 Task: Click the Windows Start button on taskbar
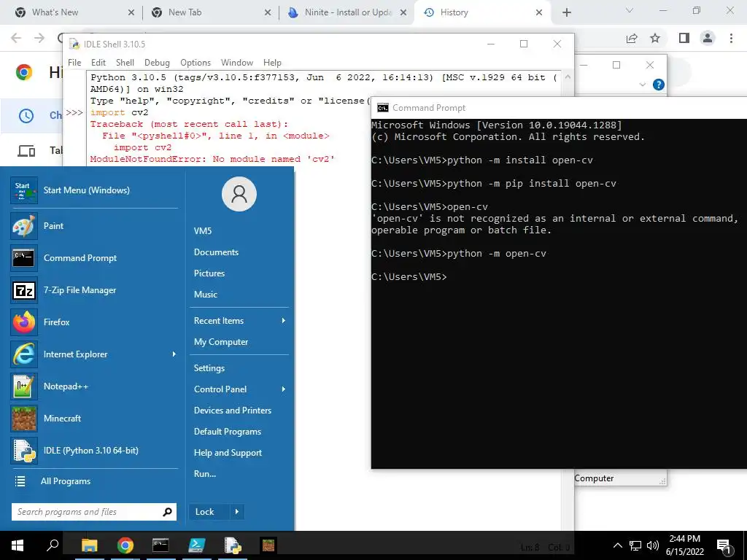[x=18, y=545]
